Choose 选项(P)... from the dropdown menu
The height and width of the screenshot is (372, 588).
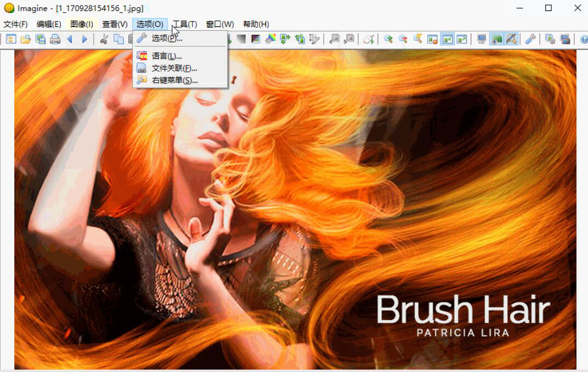point(180,38)
